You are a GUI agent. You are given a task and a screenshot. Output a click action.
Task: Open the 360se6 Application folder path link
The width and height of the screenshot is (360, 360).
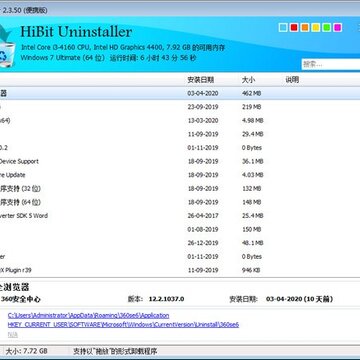88,315
